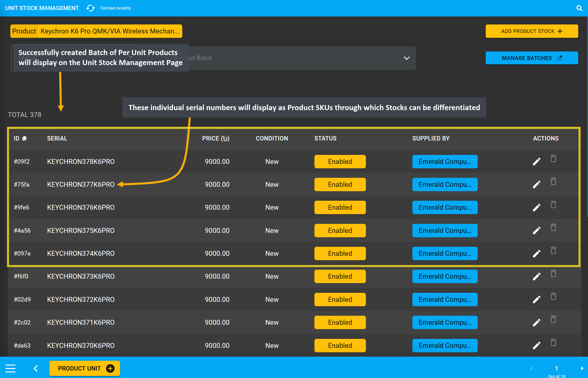Open Emerald Compu... supplier for KEYCHRON370K6PRO
This screenshot has width=588, height=378.
(445, 346)
